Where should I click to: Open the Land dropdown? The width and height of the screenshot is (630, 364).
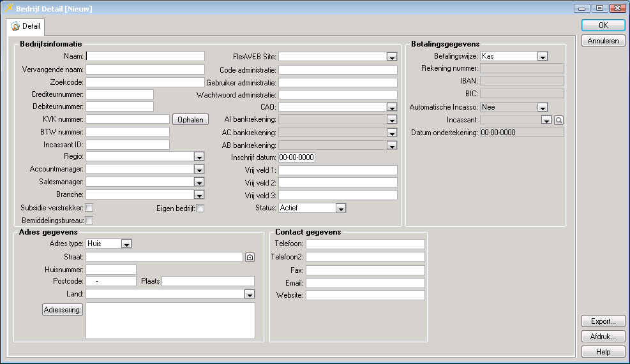[250, 294]
